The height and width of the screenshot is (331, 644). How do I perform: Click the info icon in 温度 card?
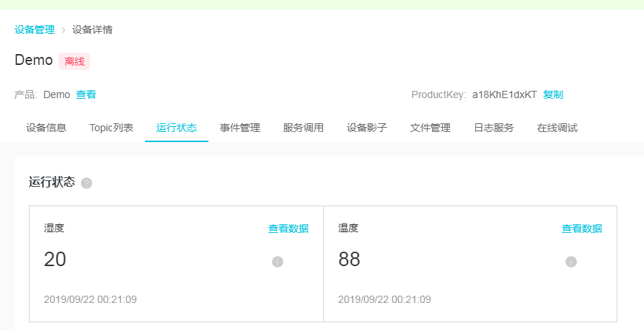point(571,262)
